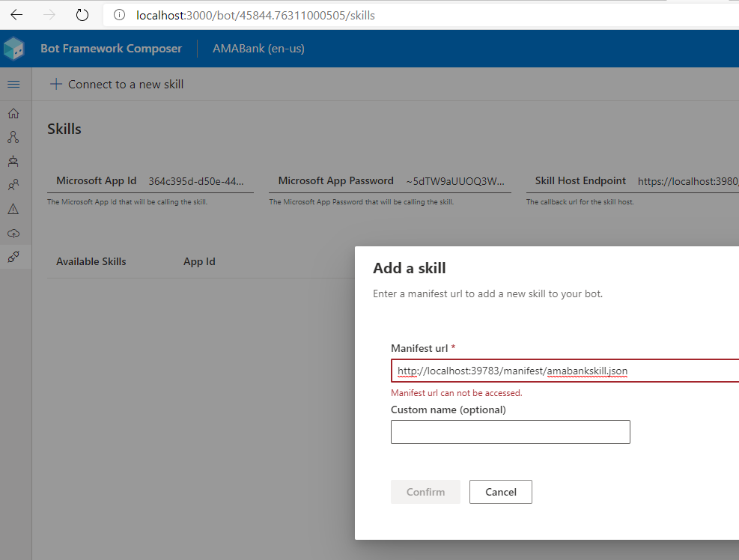Open the Home page from the sidebar
Image resolution: width=739 pixels, height=560 pixels.
click(x=13, y=114)
